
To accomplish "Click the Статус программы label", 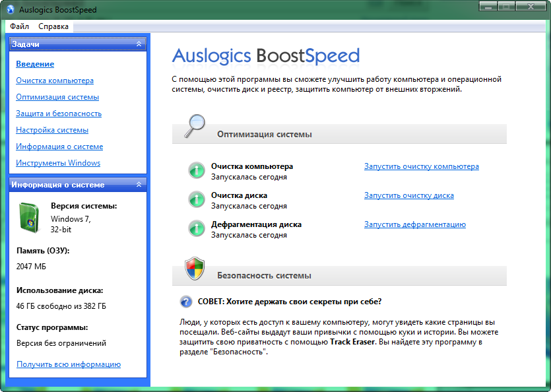I will coord(52,327).
